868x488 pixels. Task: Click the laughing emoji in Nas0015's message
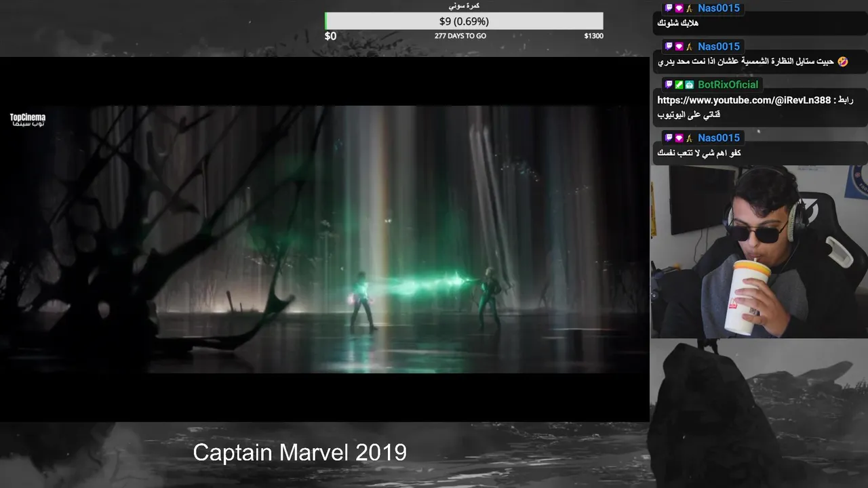(843, 62)
